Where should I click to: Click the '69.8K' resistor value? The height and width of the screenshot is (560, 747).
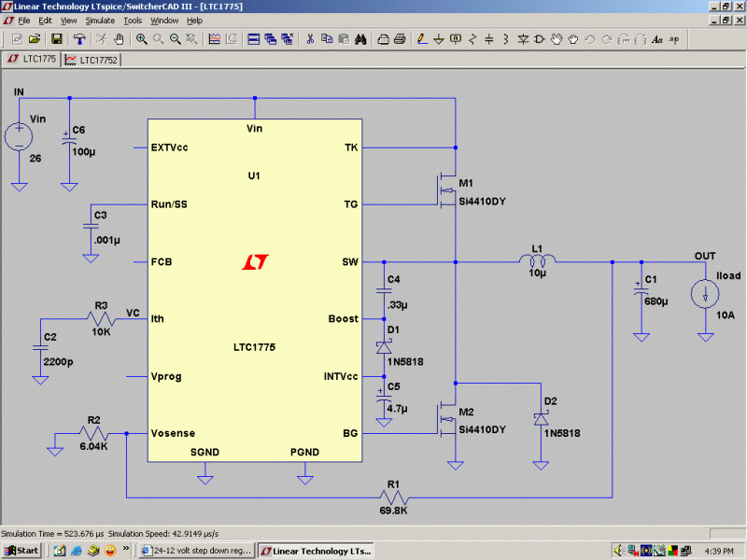(x=393, y=511)
